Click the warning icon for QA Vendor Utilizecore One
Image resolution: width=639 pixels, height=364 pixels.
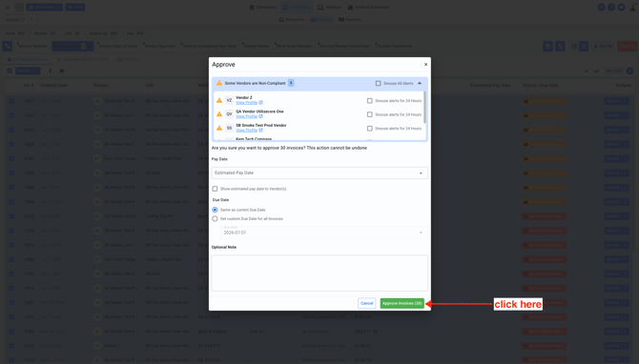click(218, 114)
